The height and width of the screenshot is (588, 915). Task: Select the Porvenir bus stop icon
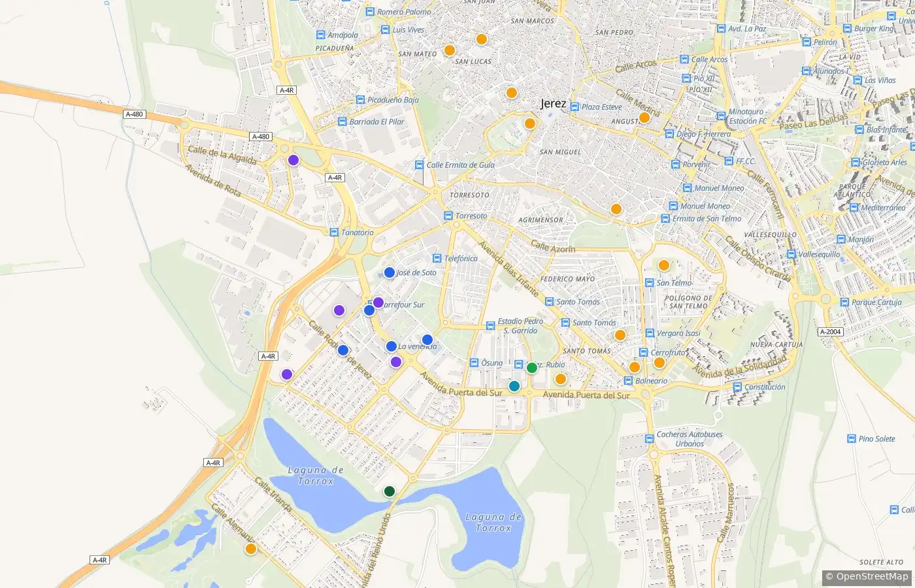click(676, 165)
